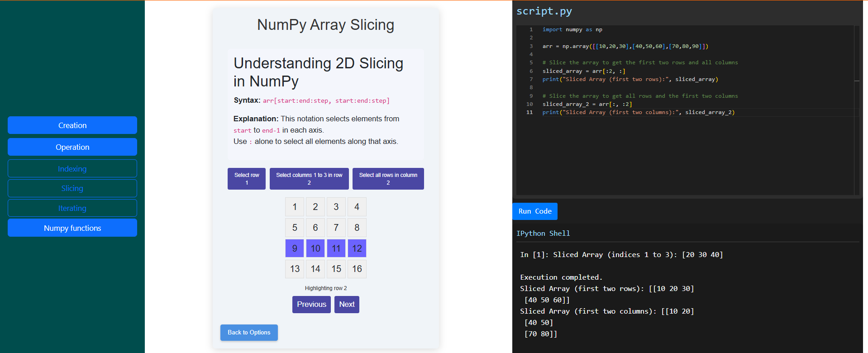Click grid cell 13
Screen dimensions: 868x353
click(295, 269)
